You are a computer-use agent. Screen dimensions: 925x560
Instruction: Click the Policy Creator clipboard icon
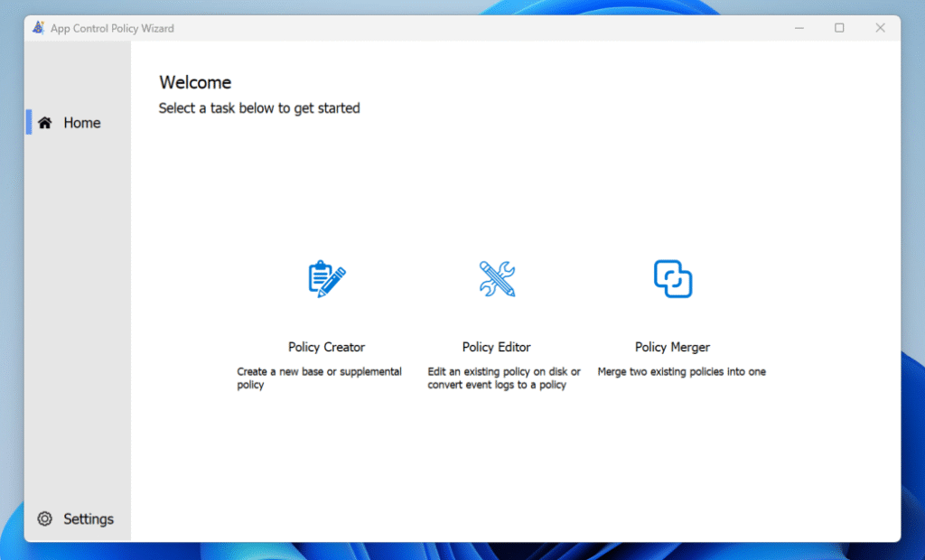[x=326, y=279]
